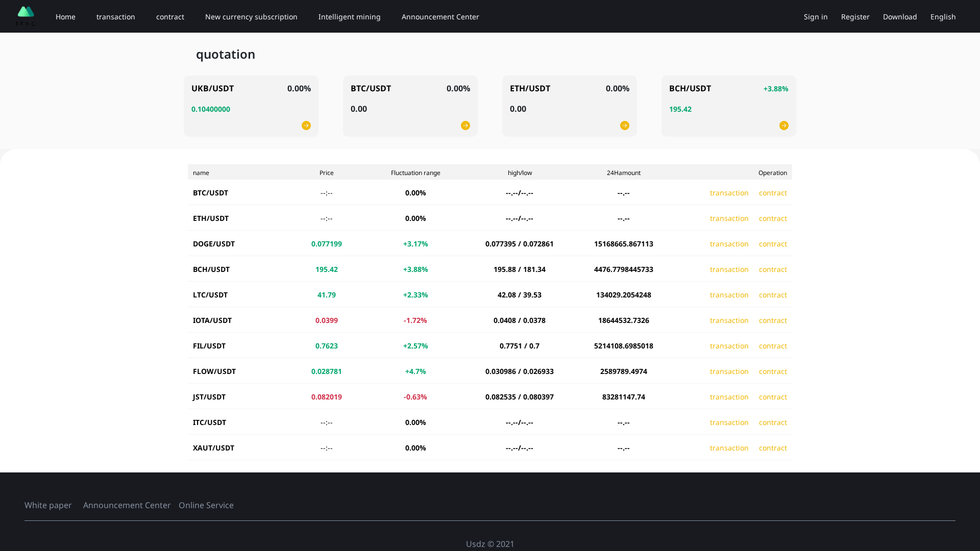Viewport: 980px width, 551px height.
Task: Click high/low column header
Action: click(520, 173)
